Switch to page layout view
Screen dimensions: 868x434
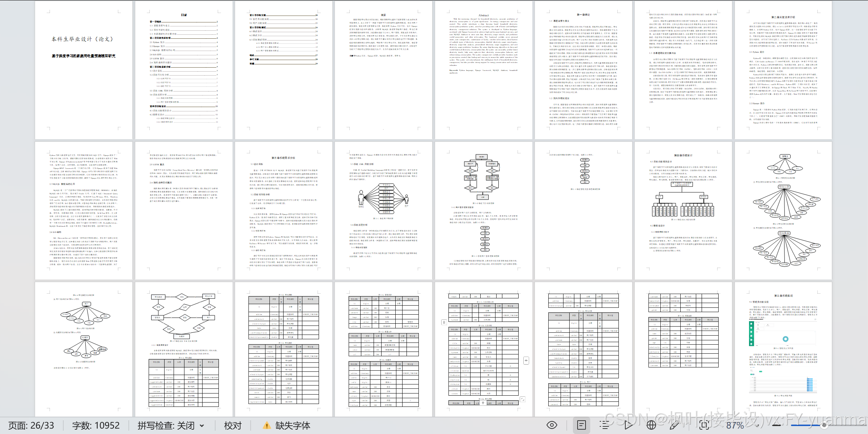pyautogui.click(x=582, y=425)
